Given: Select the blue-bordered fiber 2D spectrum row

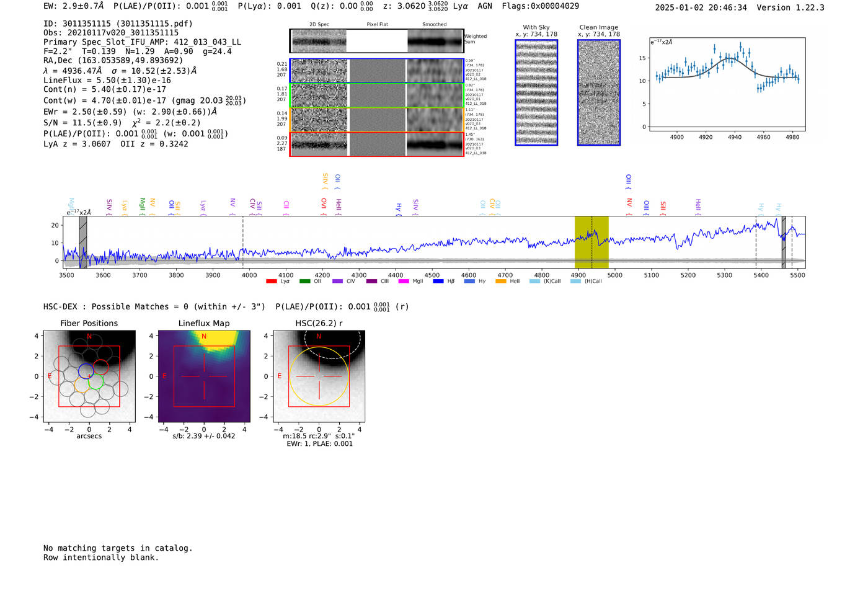Looking at the screenshot, I should pyautogui.click(x=377, y=71).
